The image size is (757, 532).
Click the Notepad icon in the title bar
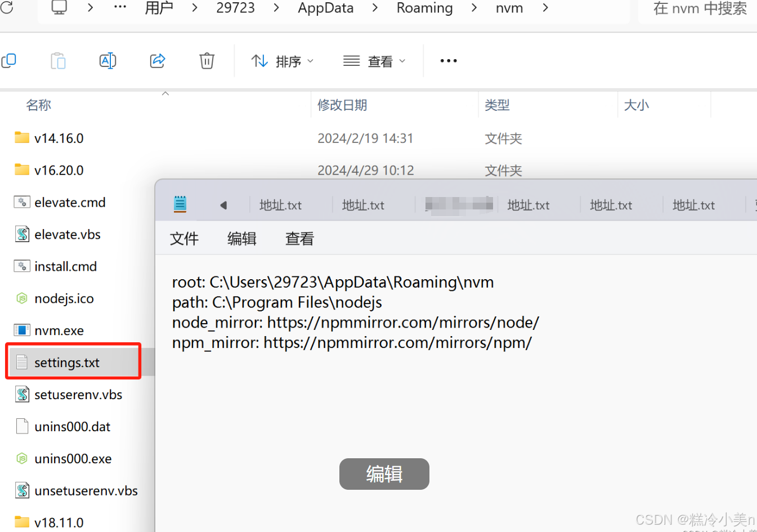click(x=180, y=204)
